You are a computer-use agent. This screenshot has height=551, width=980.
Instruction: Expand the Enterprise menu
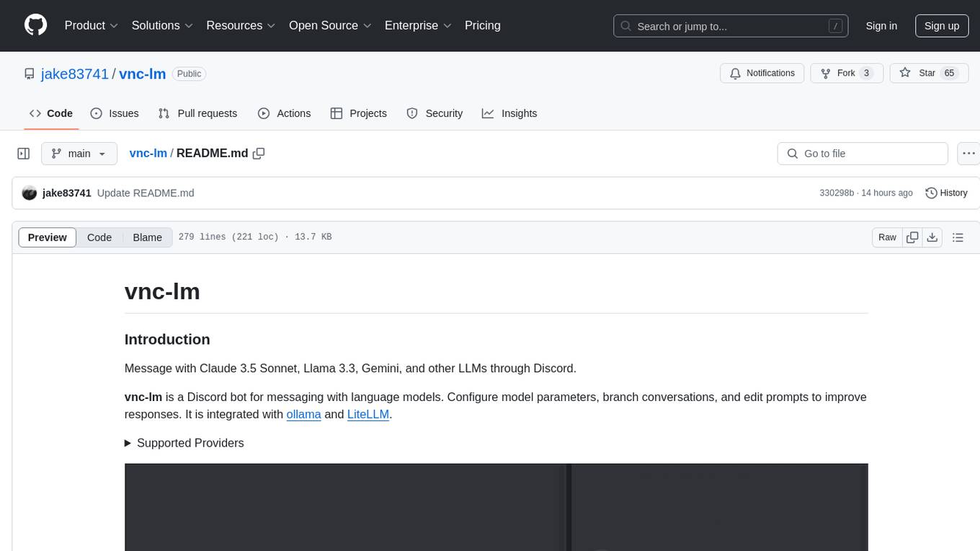pos(418,25)
